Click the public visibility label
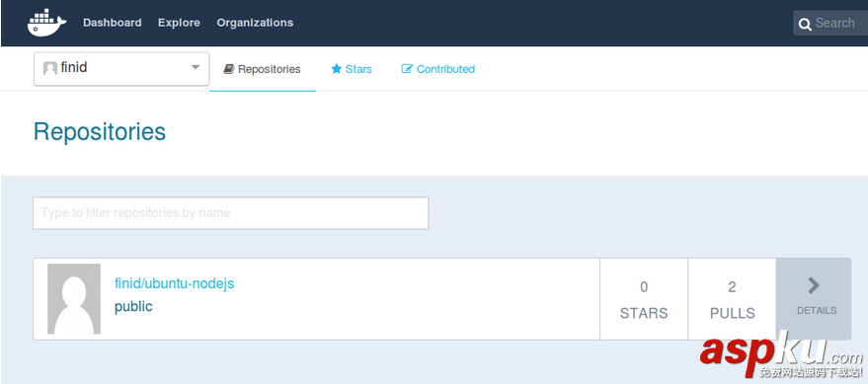 [x=133, y=307]
